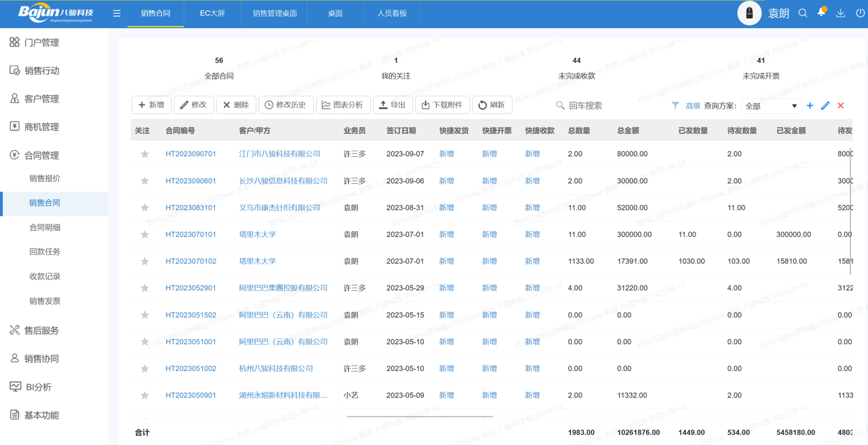Toggle the star on the 塔里木大学 row

pyautogui.click(x=144, y=234)
